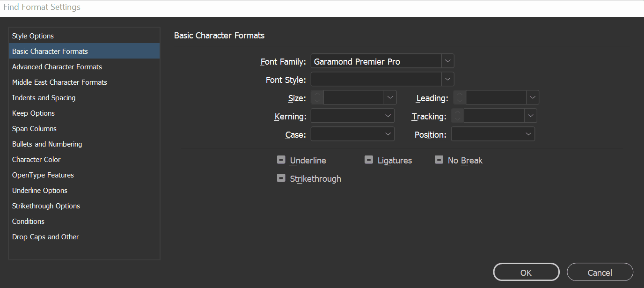Screen dimensions: 644x288
Task: Click the Tracking value field
Action: [494, 116]
